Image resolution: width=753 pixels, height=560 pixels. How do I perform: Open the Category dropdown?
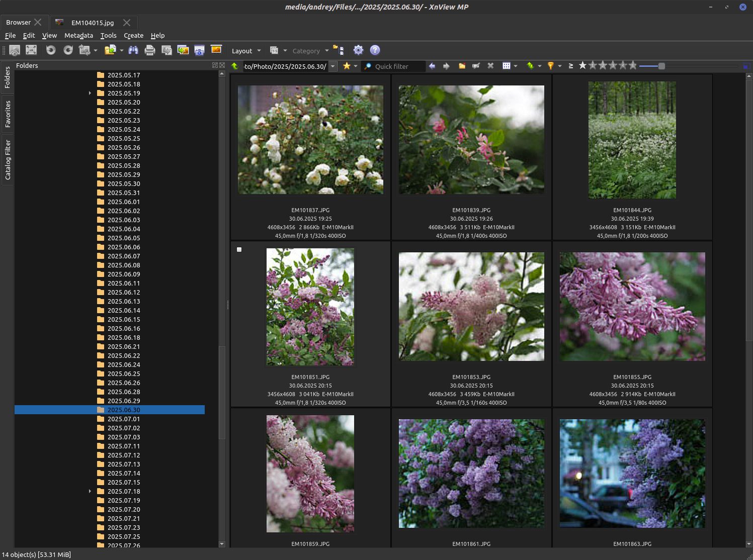click(x=309, y=50)
